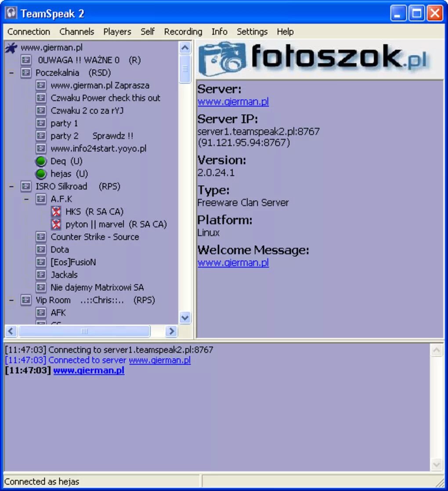This screenshot has height=491, width=448.
Task: Open the Recording menu
Action: pyautogui.click(x=183, y=32)
